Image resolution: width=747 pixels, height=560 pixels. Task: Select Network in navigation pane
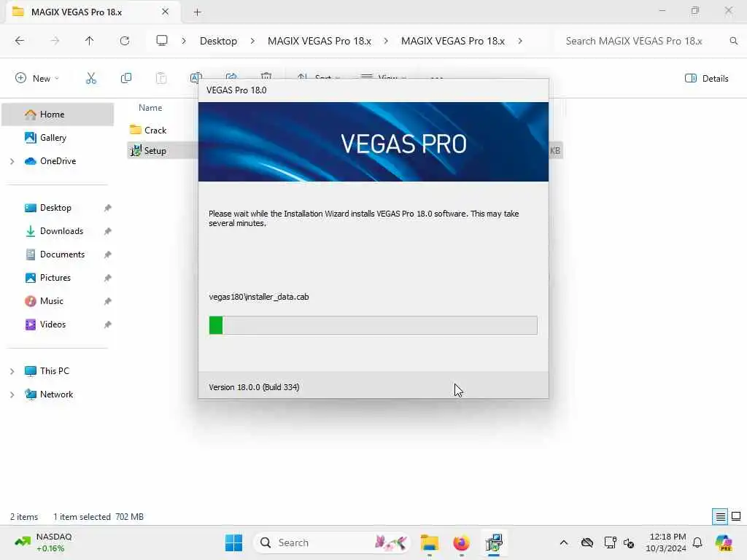(x=56, y=394)
